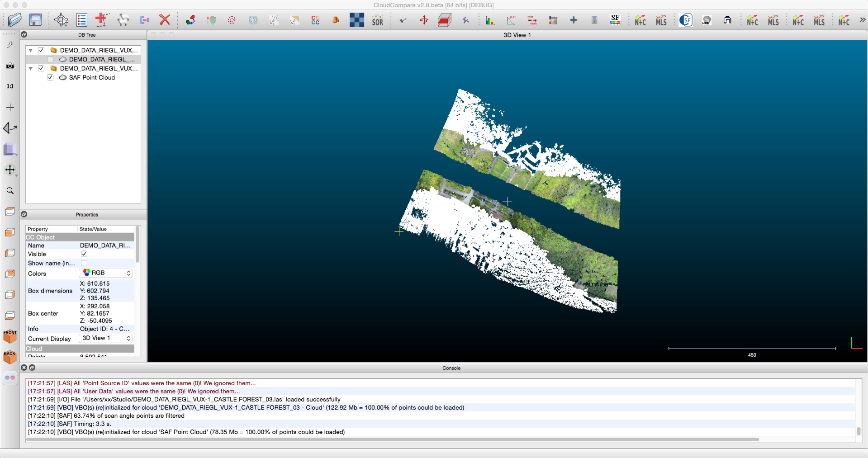This screenshot has height=458, width=868.
Task: Click the camera icon in left sidebar
Action: (10, 66)
